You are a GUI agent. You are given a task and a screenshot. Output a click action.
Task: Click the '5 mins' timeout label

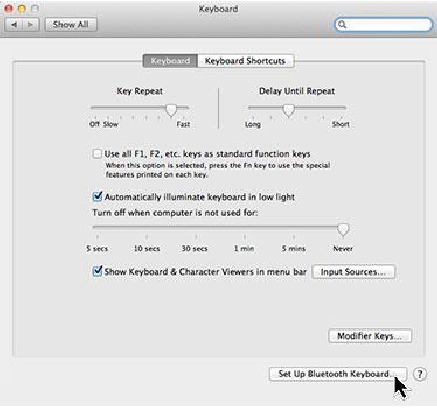294,249
